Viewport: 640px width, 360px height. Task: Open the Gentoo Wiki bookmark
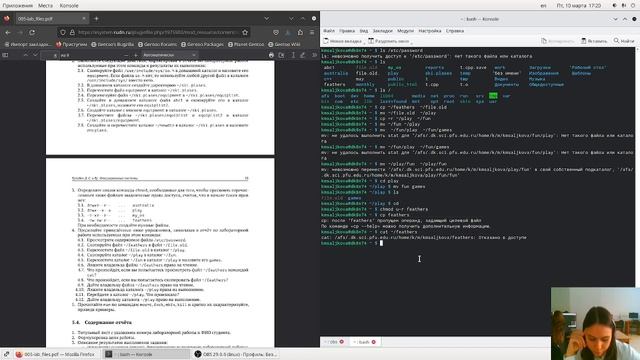285,44
